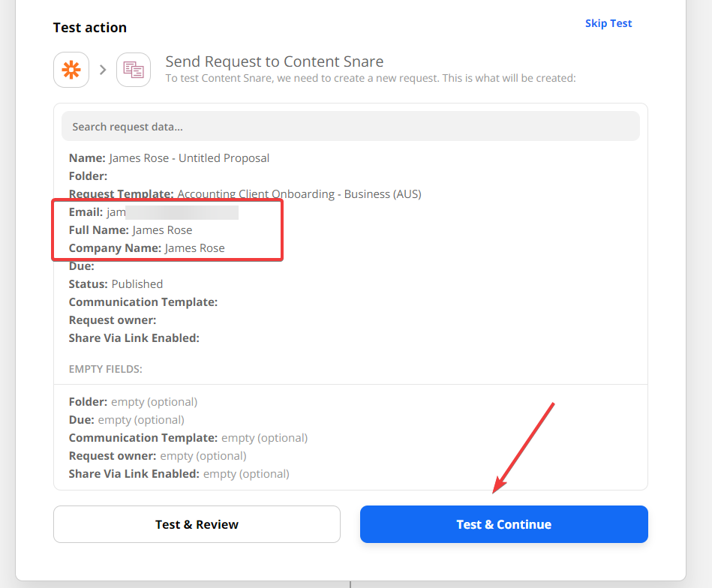Select the Name: James Rose - Untitled Proposal line

[x=169, y=158]
